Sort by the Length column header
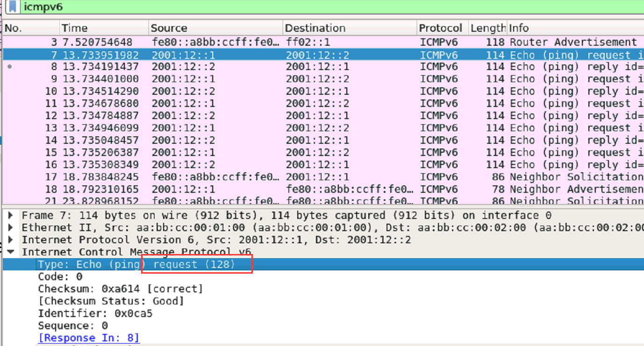 coord(488,28)
